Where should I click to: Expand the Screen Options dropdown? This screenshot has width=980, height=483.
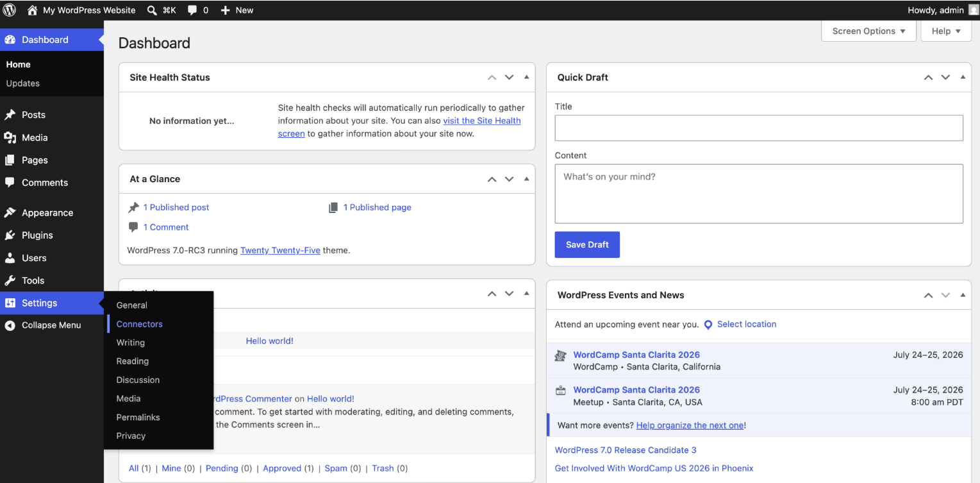click(868, 31)
